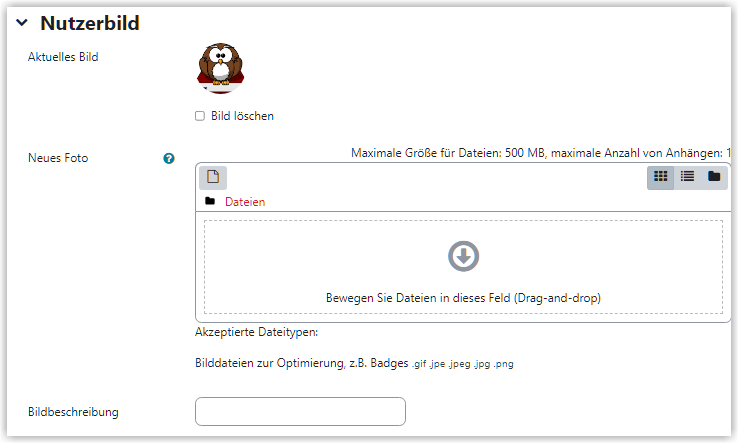
Task: Click the Akzeptierte Dateitypen text
Action: click(256, 332)
